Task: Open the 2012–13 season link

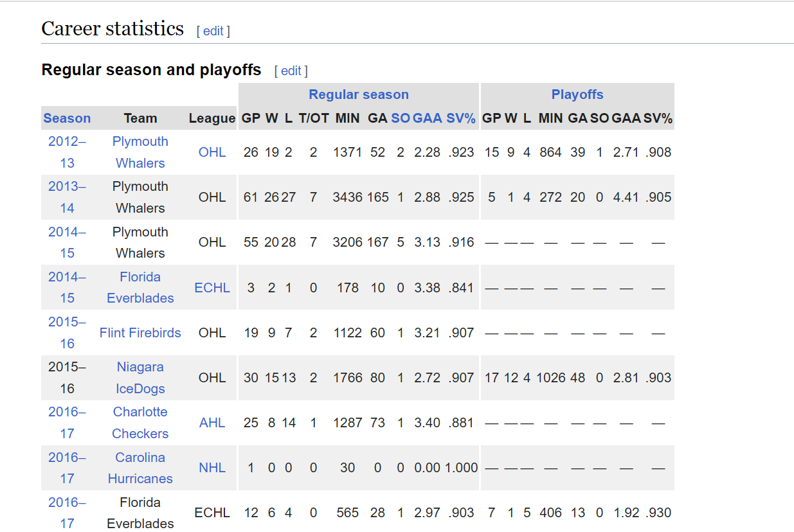Action: (x=67, y=152)
